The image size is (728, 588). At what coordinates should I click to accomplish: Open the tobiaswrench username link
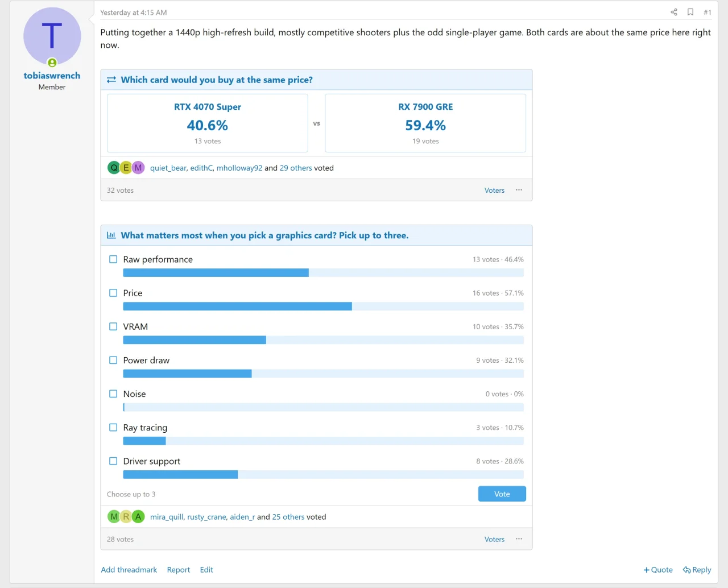52,76
